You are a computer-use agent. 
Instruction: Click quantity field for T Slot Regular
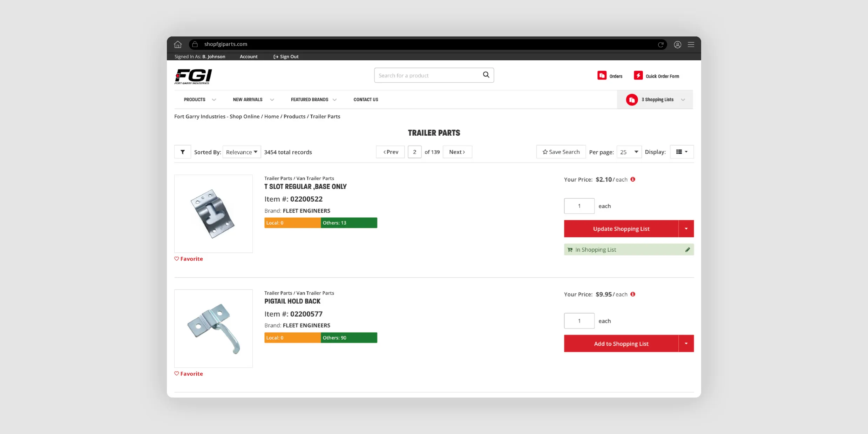[x=579, y=206]
